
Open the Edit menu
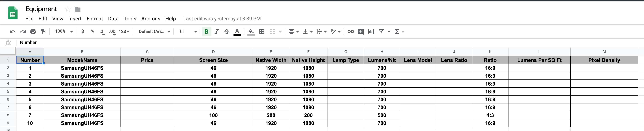tap(43, 19)
